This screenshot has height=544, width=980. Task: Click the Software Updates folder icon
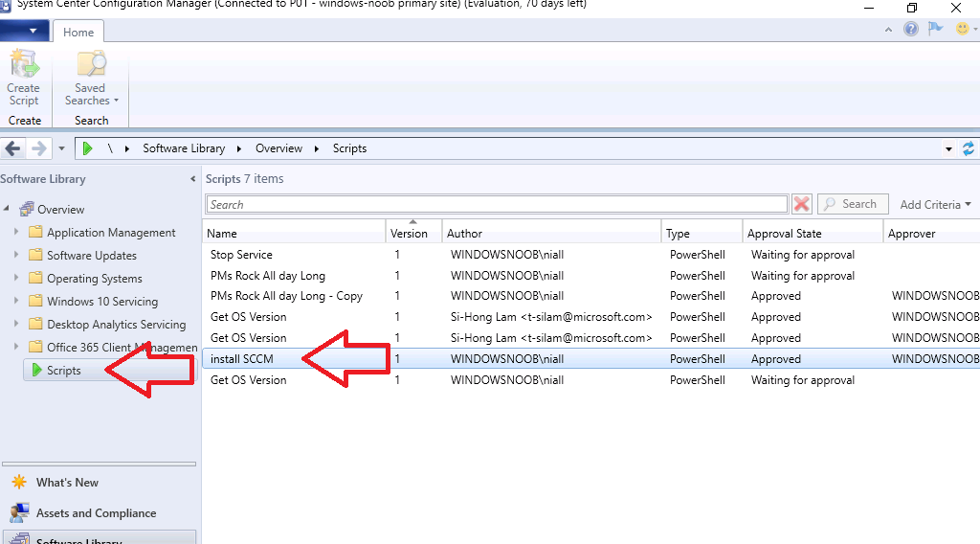tap(35, 255)
